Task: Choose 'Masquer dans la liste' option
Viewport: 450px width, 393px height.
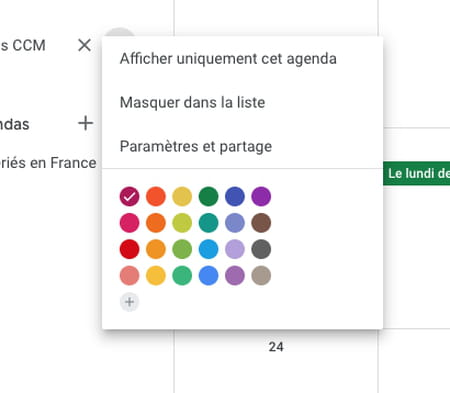Action: 192,102
